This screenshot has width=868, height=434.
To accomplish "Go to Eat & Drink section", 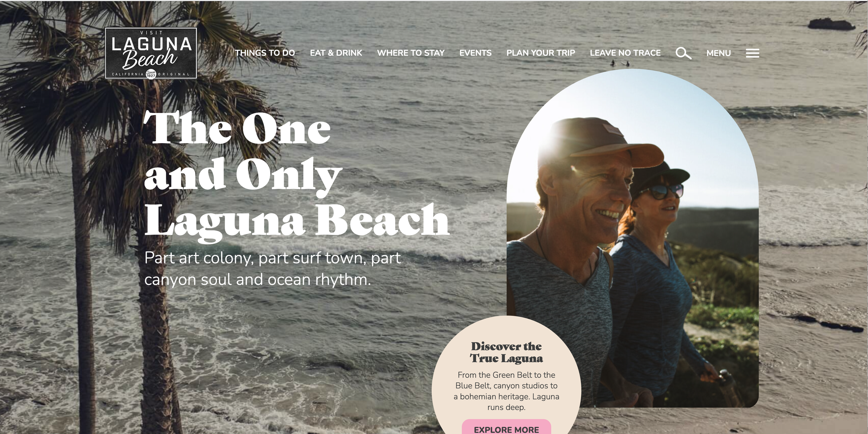I will [x=336, y=53].
